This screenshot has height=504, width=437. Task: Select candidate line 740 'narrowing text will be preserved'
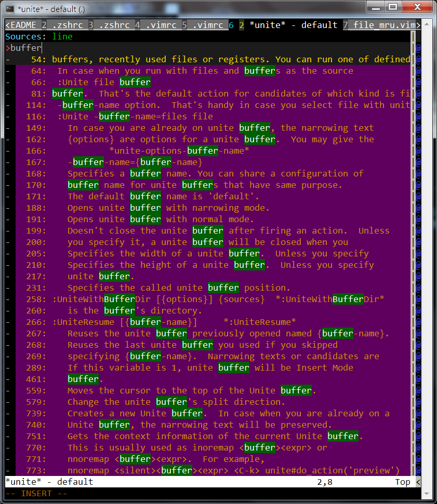208,425
